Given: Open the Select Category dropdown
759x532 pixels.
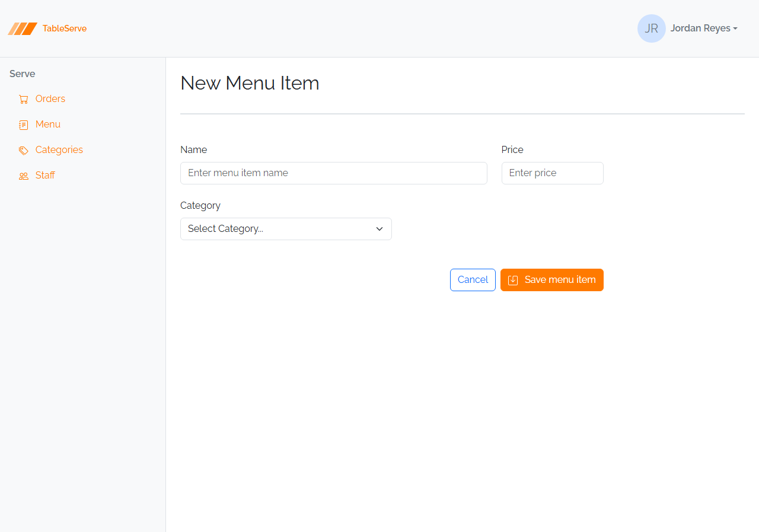Looking at the screenshot, I should pyautogui.click(x=286, y=229).
